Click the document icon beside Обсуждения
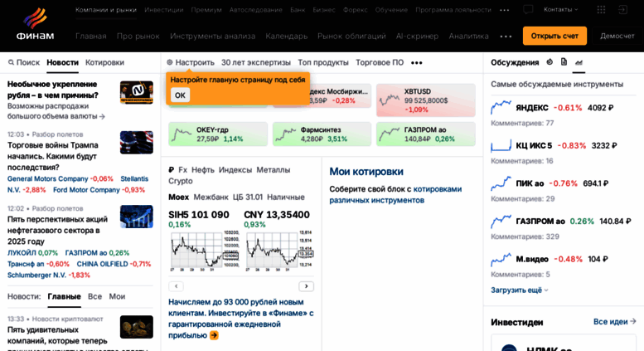This screenshot has width=644, height=351. pyautogui.click(x=564, y=62)
